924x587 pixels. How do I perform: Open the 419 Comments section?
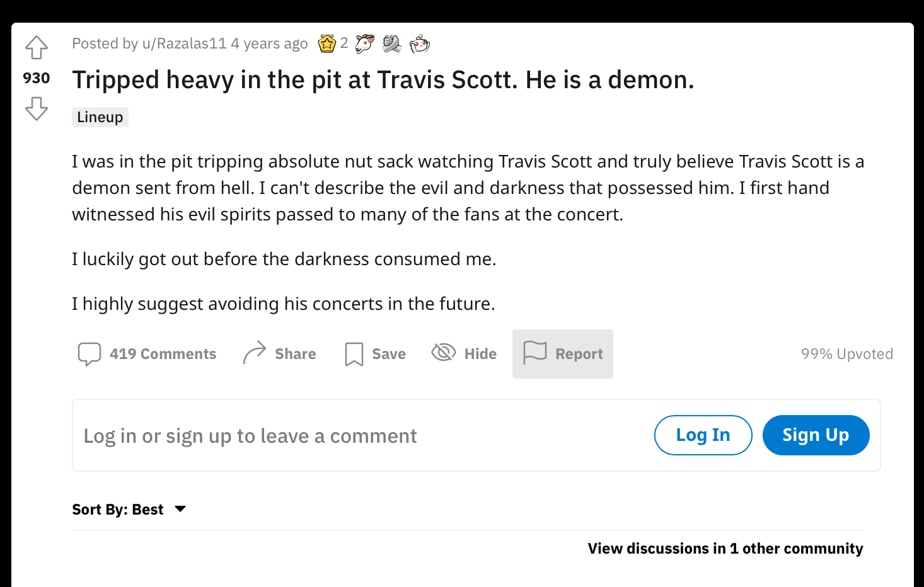click(147, 354)
